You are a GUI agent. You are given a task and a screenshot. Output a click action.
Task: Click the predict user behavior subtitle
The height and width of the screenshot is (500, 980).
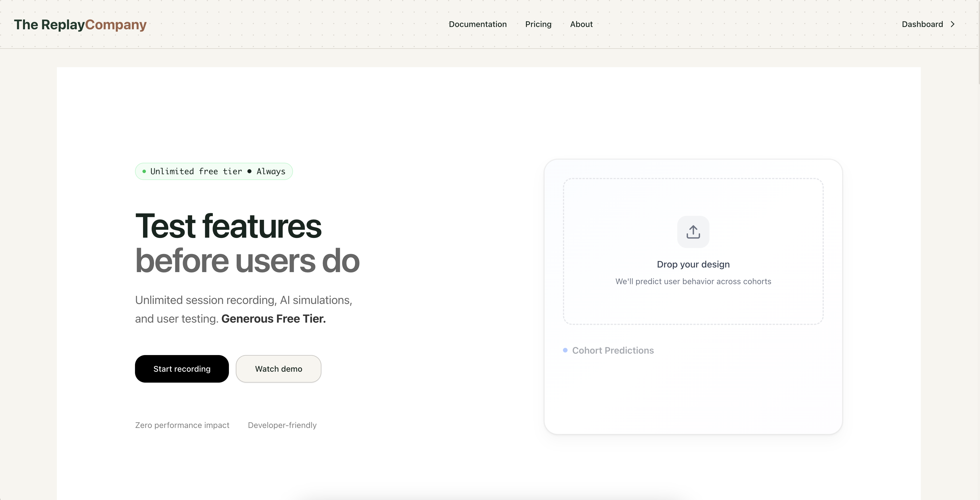(693, 281)
